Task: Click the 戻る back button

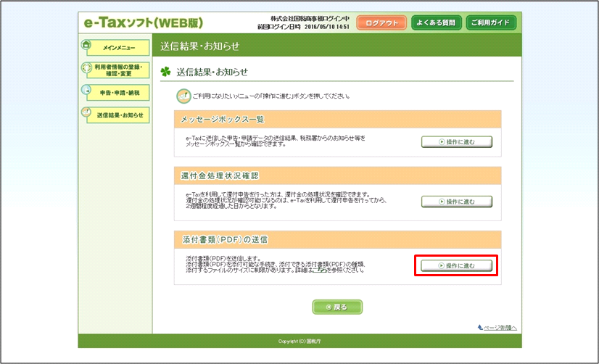Action: tap(337, 307)
